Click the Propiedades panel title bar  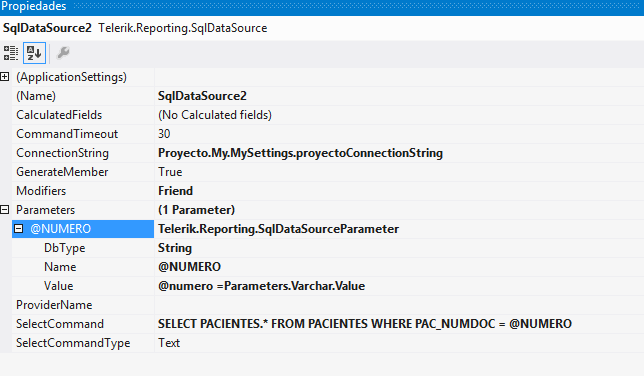(322, 7)
